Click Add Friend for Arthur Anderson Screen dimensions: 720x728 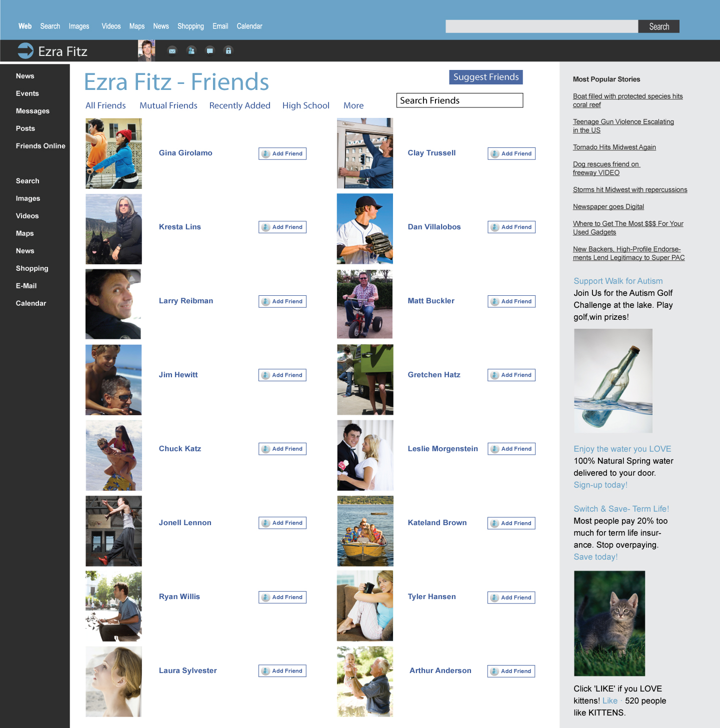pos(511,671)
